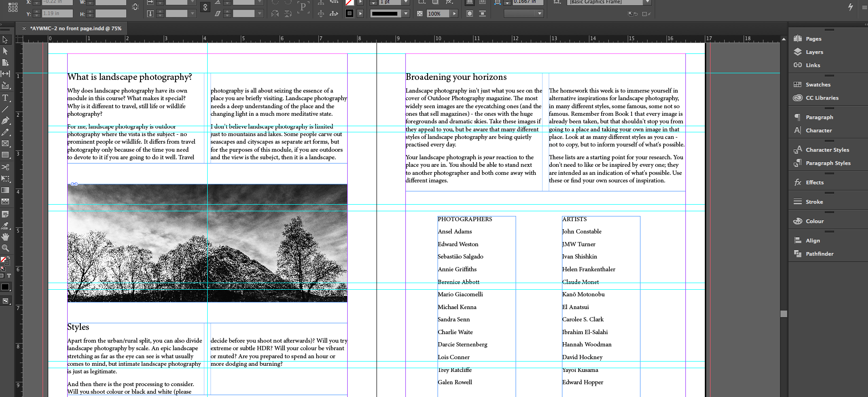Click the Shear angle icon

[218, 14]
